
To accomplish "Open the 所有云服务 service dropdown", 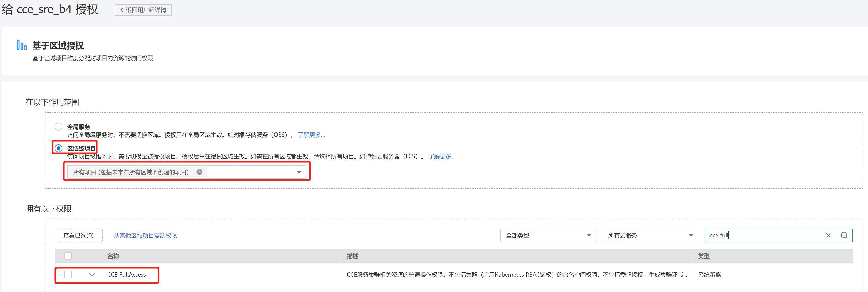I will 650,235.
